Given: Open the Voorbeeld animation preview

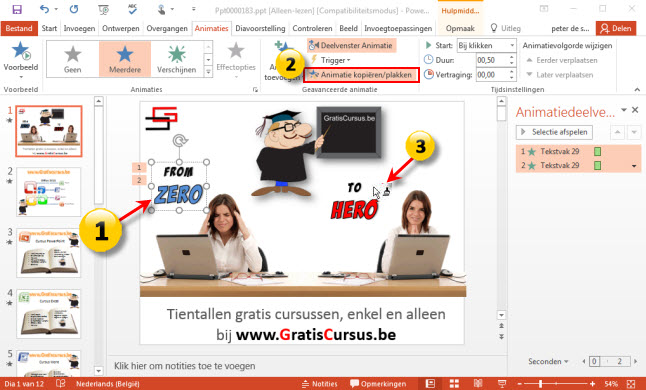Looking at the screenshot, I should pyautogui.click(x=20, y=60).
